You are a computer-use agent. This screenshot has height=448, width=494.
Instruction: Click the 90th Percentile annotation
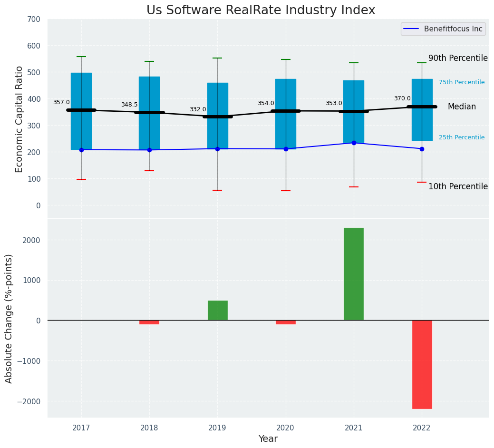(458, 58)
